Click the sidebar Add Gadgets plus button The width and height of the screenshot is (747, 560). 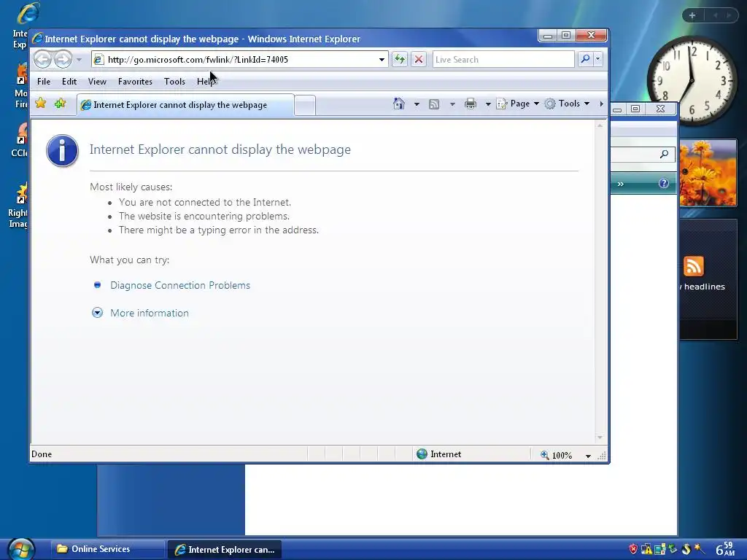click(x=692, y=15)
